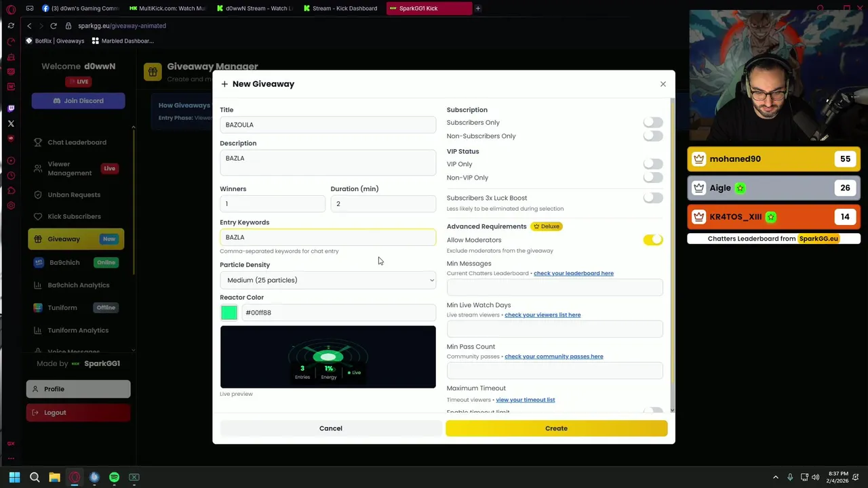868x488 pixels.
Task: Click the Min Live Watch Days field
Action: pyautogui.click(x=555, y=329)
